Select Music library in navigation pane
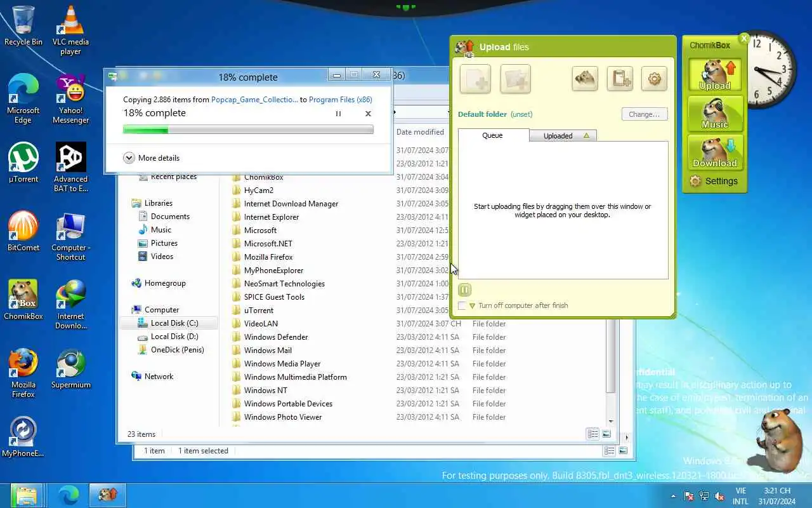This screenshot has height=508, width=812. pyautogui.click(x=155, y=230)
